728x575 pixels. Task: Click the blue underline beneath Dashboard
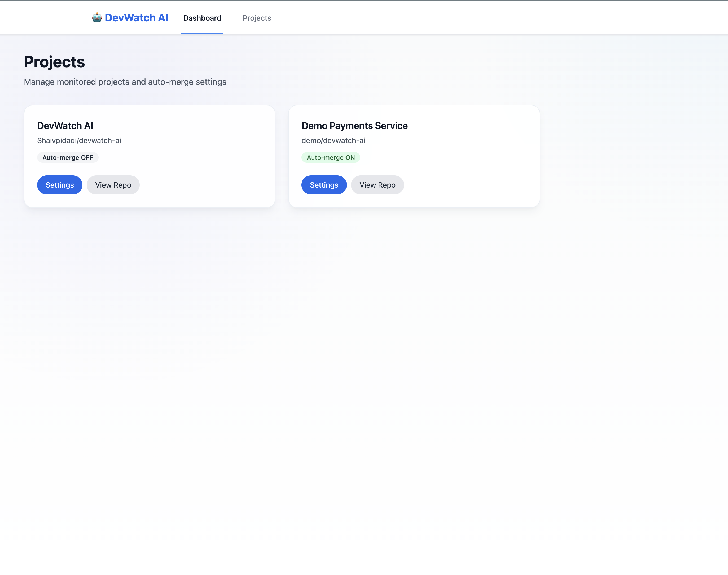(x=202, y=34)
